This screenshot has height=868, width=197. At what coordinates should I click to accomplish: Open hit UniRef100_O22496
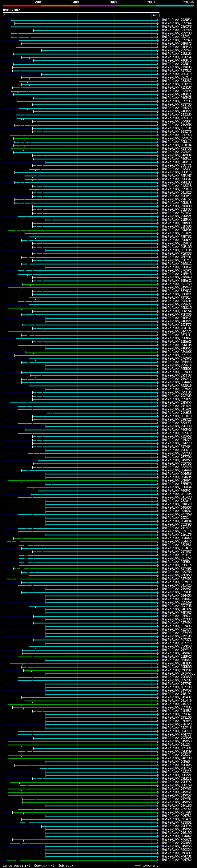tap(176, 91)
